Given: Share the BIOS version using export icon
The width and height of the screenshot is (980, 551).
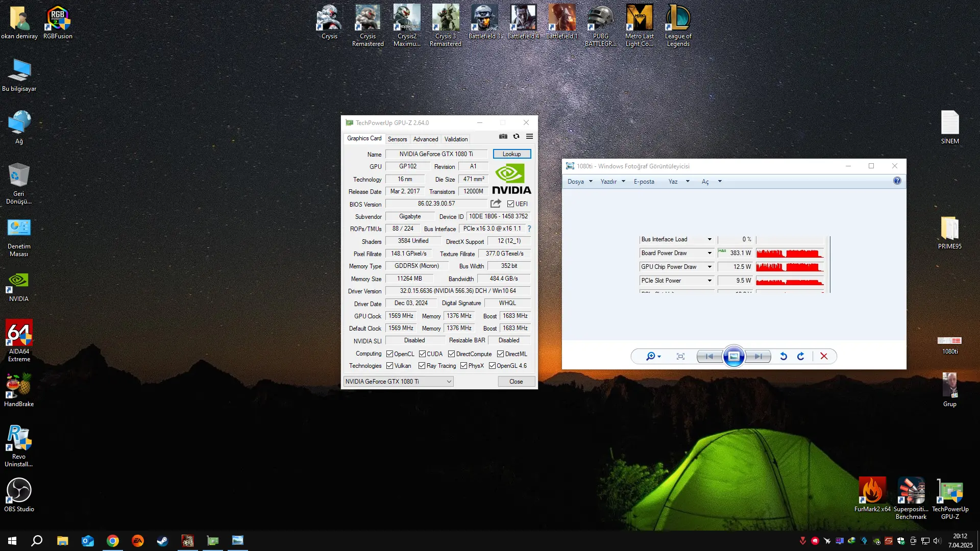Looking at the screenshot, I should point(496,204).
